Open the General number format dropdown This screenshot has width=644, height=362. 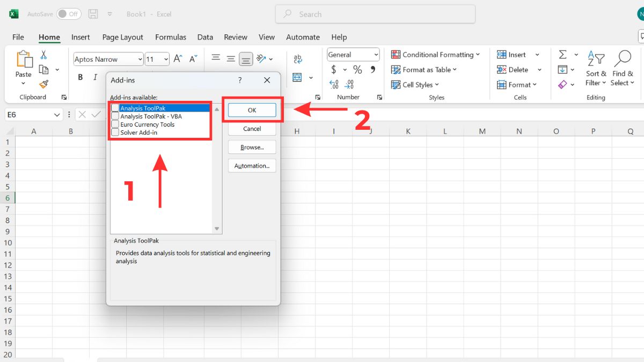pyautogui.click(x=376, y=55)
